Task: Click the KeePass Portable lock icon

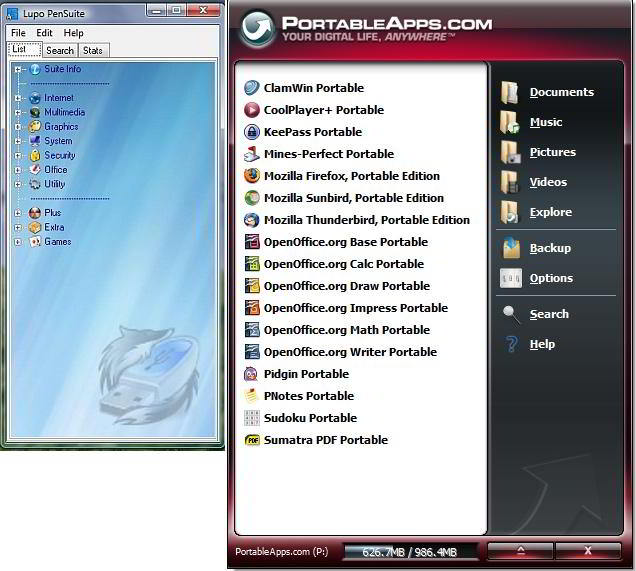Action: [x=251, y=132]
